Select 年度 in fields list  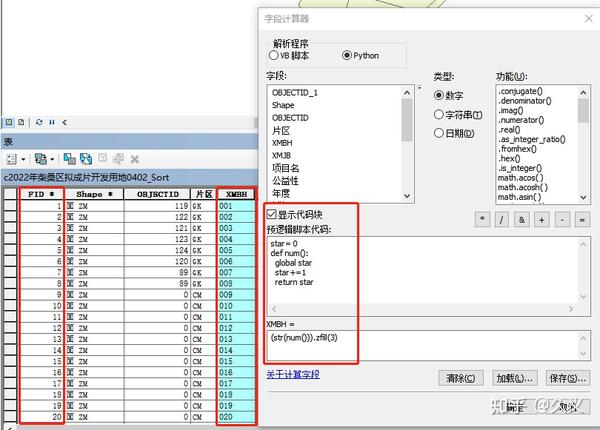coord(281,193)
